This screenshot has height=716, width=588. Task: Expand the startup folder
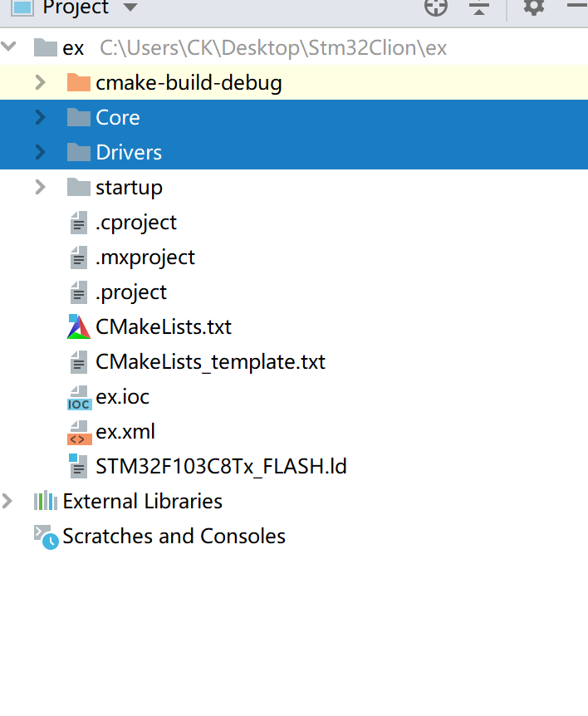[40, 188]
